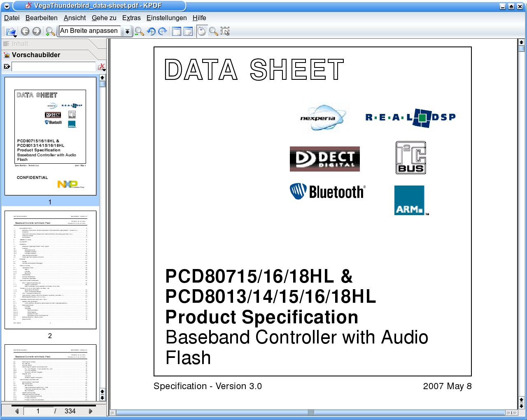
Task: Click the KPDF window title bar
Action: (99, 6)
